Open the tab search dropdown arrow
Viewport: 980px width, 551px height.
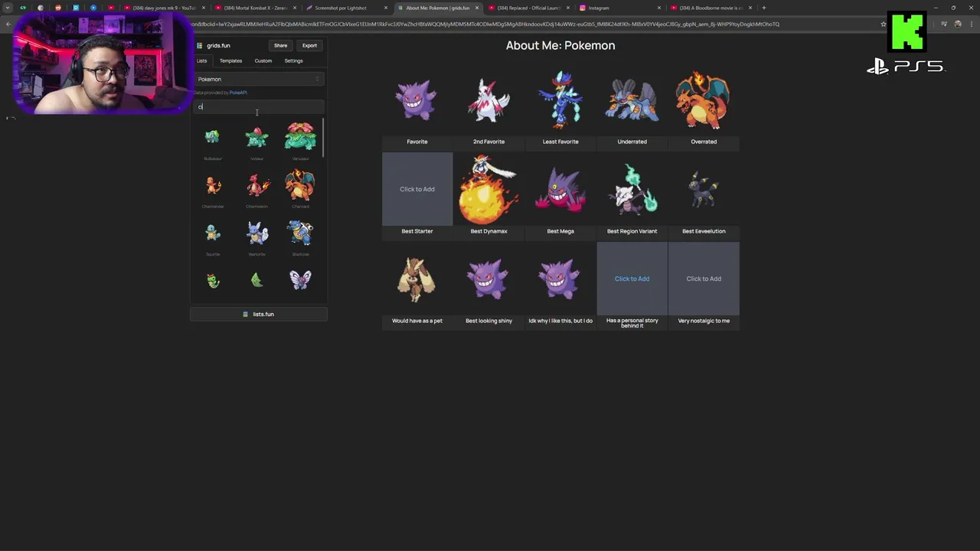[8, 8]
